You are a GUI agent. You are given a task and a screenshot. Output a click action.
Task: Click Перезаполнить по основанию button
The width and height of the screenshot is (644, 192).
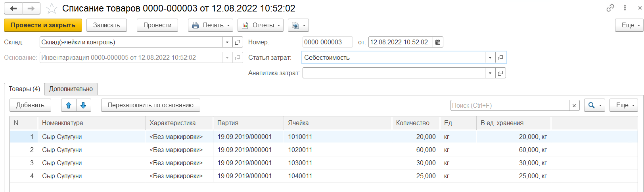(x=150, y=105)
